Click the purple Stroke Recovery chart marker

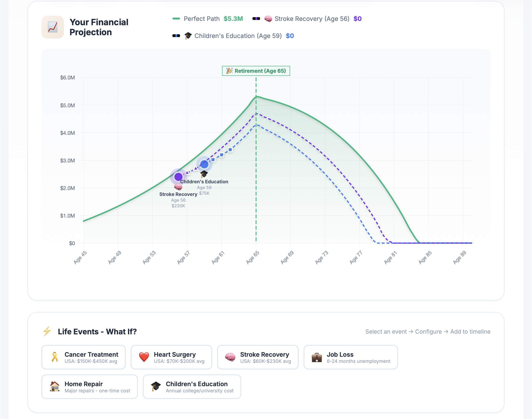[178, 177]
